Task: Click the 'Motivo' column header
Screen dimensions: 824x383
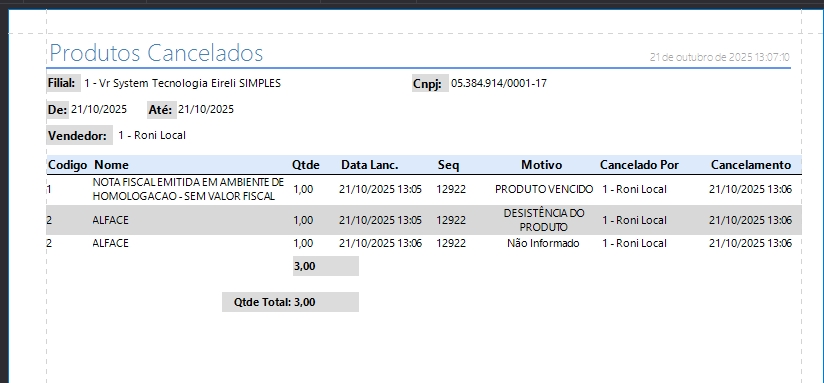Action: pos(542,165)
